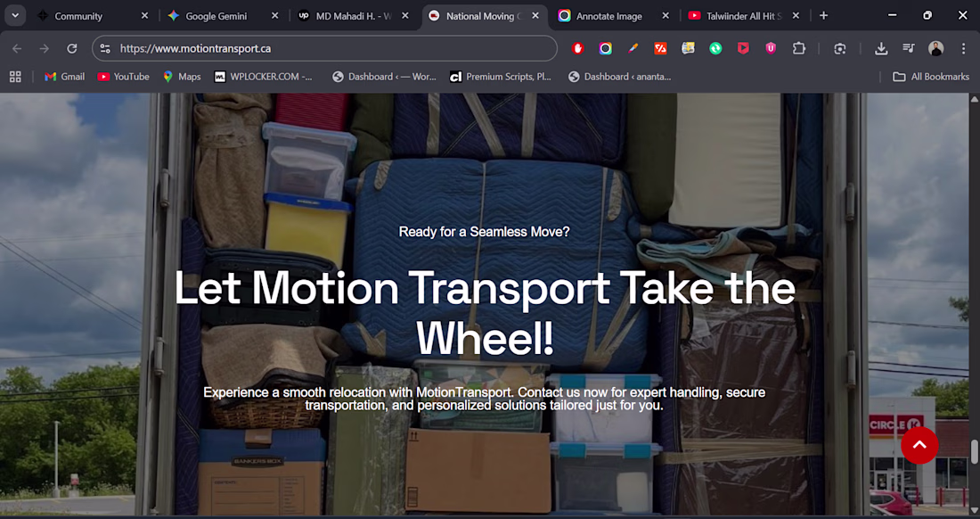
Task: Open the colorful camera lens extension
Action: (x=606, y=49)
